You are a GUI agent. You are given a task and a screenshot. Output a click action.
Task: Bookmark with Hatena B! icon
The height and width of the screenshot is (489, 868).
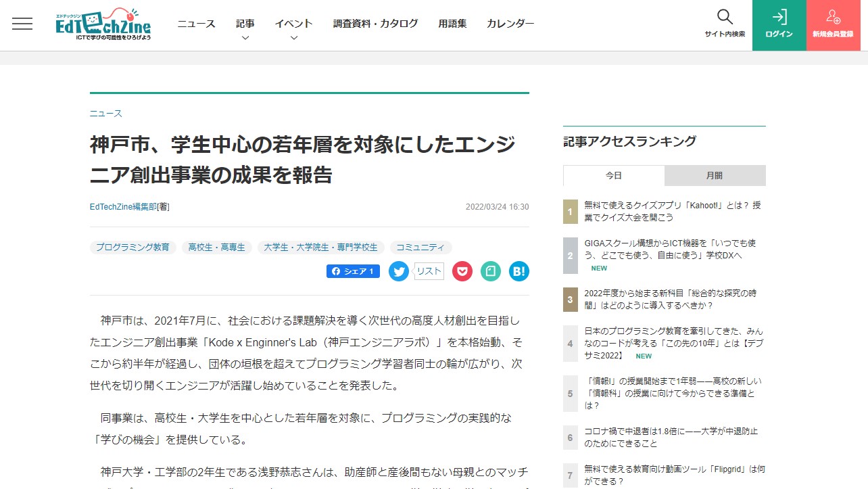[x=519, y=271]
